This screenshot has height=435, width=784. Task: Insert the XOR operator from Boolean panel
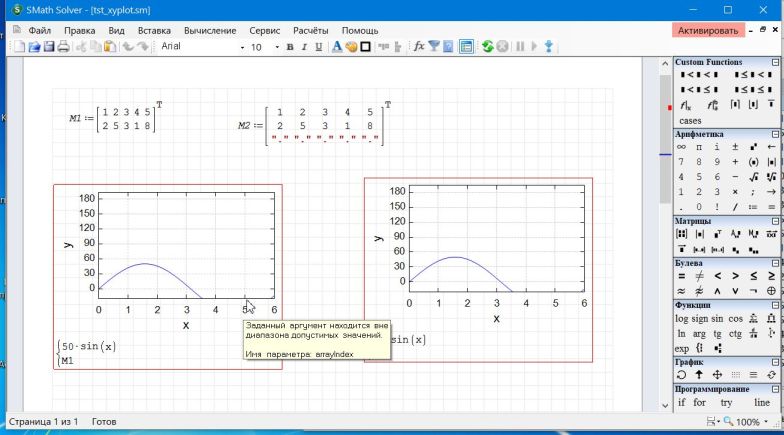point(771,290)
